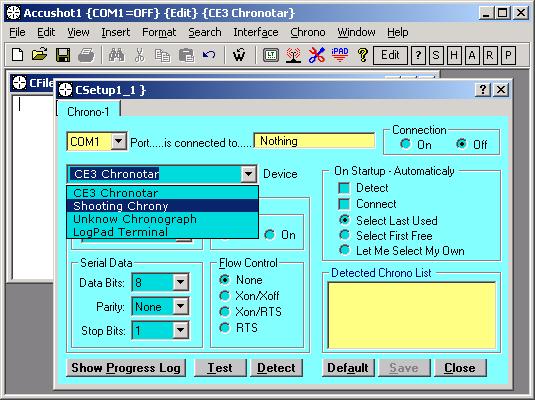Open the Edit menu

coord(46,32)
